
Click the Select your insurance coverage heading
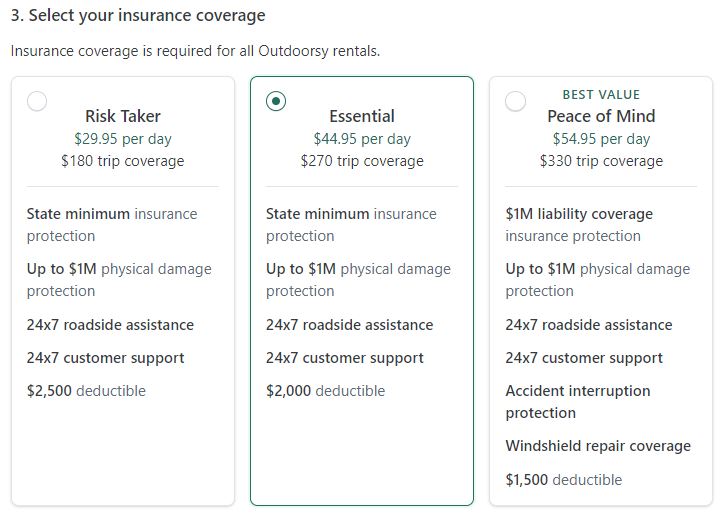pyautogui.click(x=138, y=15)
